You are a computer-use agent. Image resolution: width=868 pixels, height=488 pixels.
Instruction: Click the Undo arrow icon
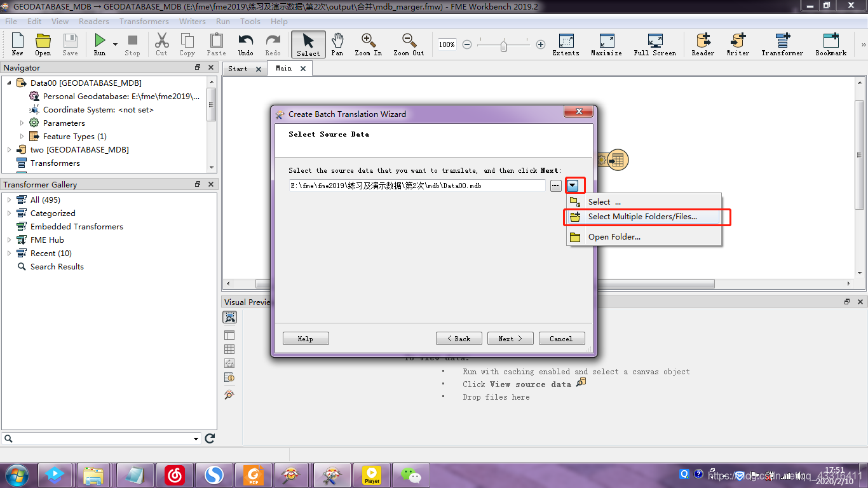tap(245, 44)
